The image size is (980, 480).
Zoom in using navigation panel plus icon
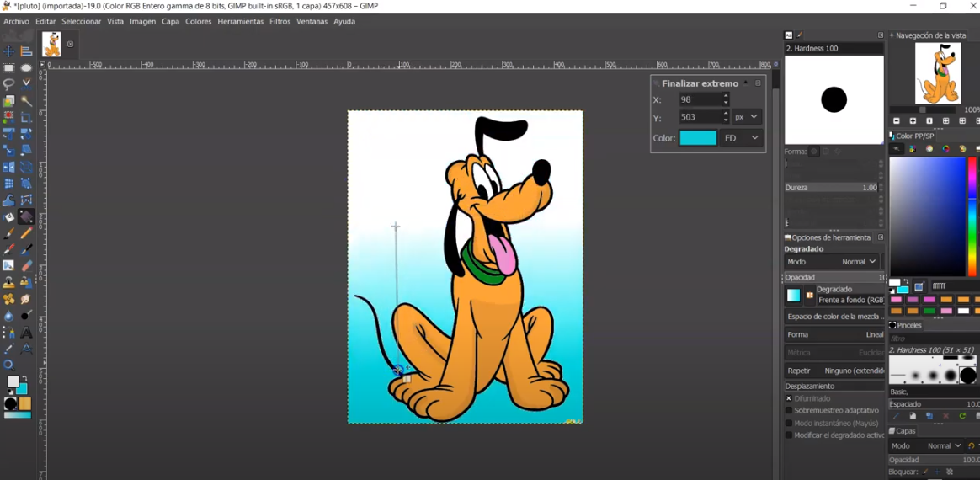(913, 120)
